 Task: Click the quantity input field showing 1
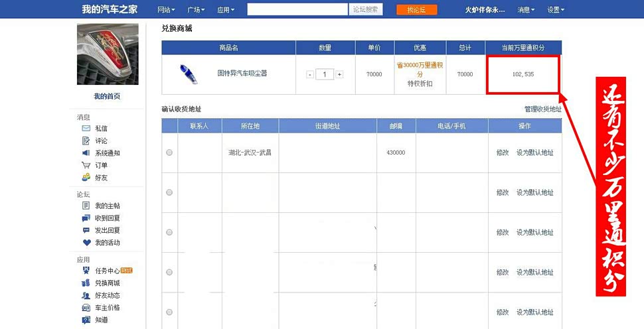click(x=325, y=74)
